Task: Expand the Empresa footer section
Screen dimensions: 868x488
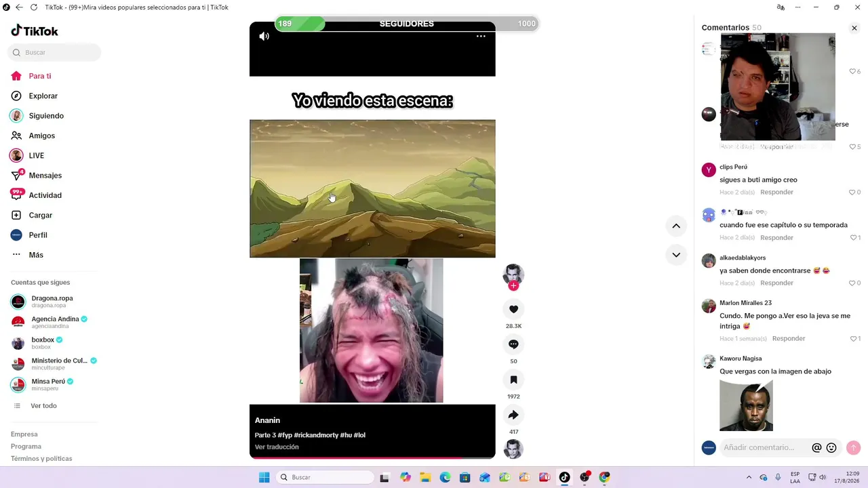Action: coord(24,434)
